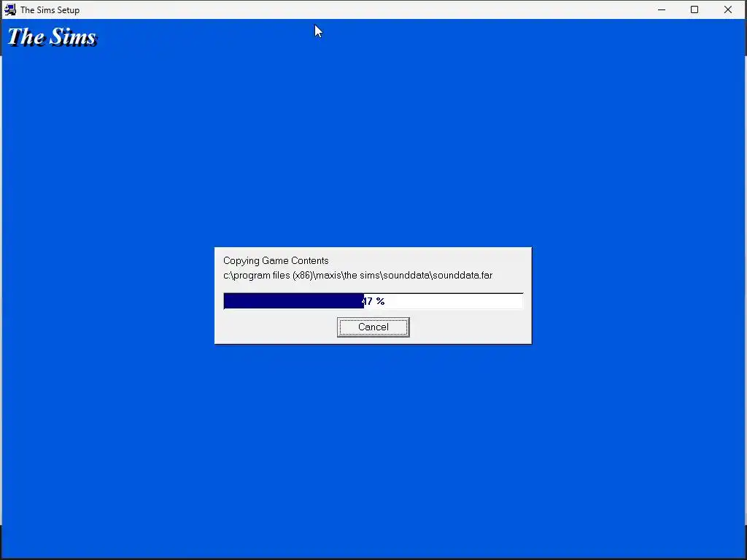
Task: Minimize The Sims Setup window
Action: click(x=661, y=9)
